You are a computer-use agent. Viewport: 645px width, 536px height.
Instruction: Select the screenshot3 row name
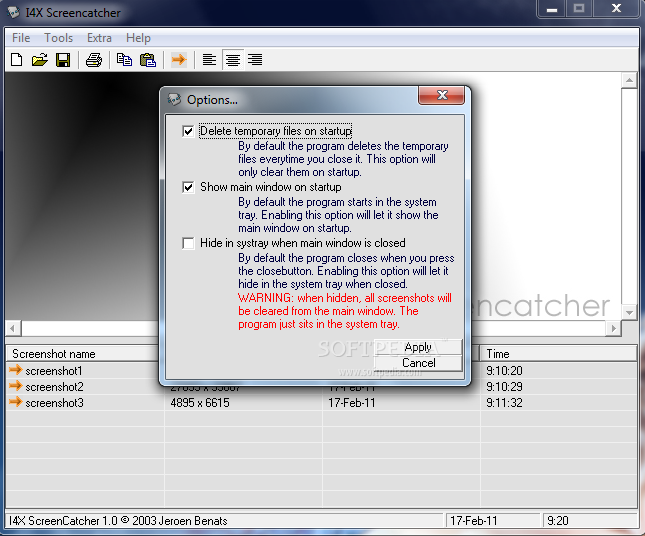[54, 403]
